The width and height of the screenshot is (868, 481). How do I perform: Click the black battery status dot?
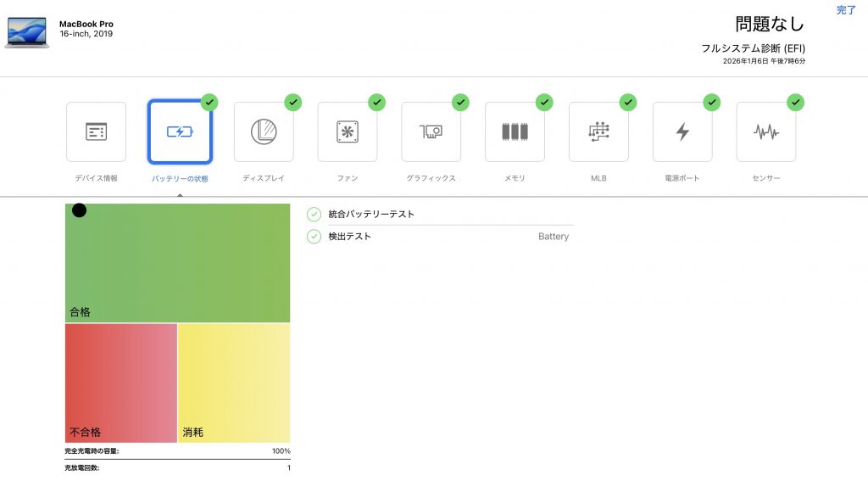click(x=79, y=210)
